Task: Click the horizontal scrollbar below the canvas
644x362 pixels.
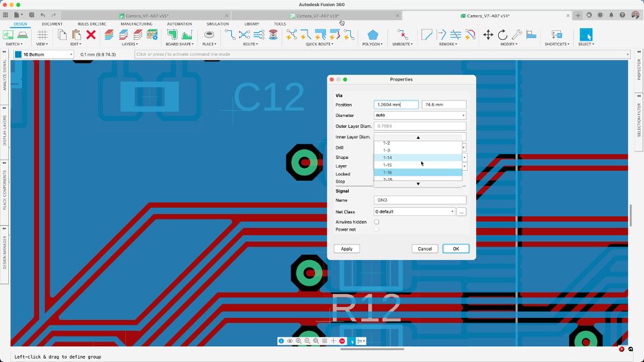Action: pyautogui.click(x=372, y=349)
